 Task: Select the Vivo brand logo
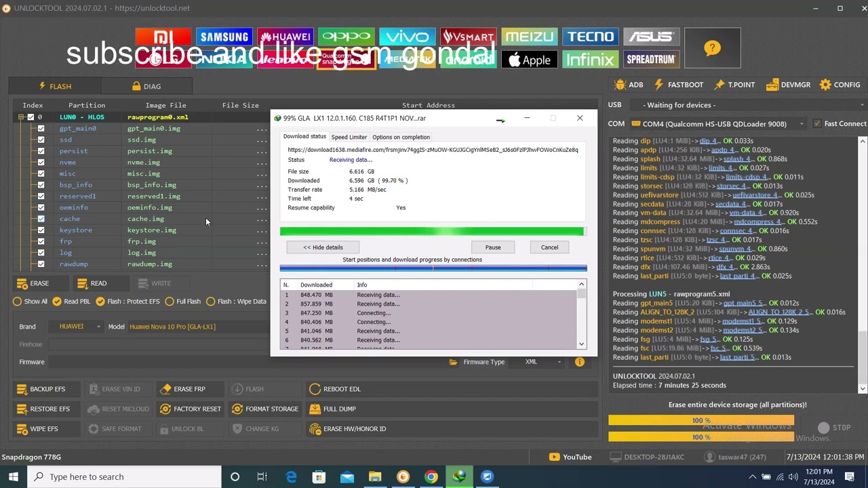tap(407, 37)
